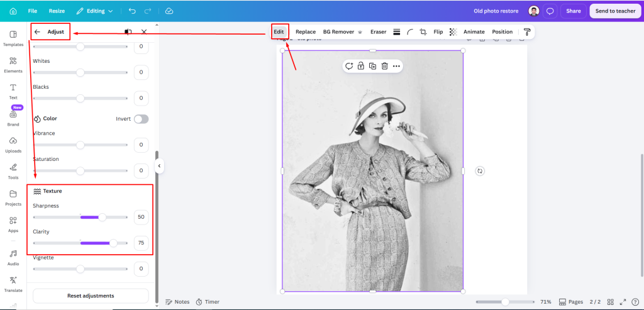Click Replace in the image toolbar

tap(306, 31)
